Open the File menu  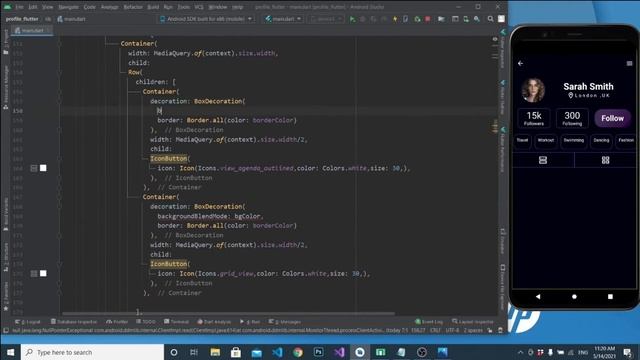tap(19, 7)
